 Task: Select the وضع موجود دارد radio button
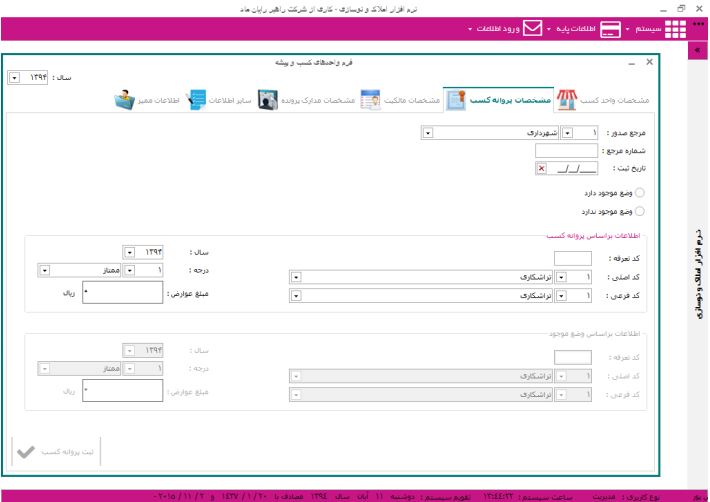[640, 193]
